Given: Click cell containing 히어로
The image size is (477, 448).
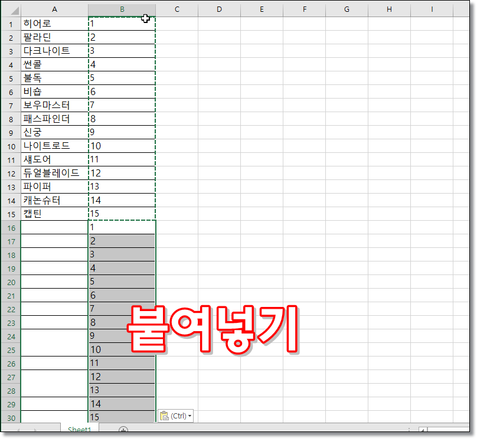Looking at the screenshot, I should click(x=54, y=24).
